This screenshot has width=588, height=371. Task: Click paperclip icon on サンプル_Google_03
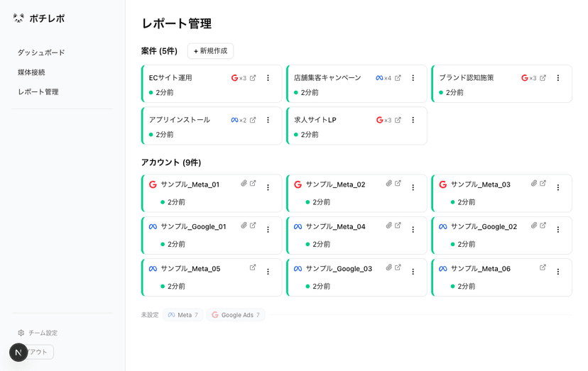[x=389, y=267]
